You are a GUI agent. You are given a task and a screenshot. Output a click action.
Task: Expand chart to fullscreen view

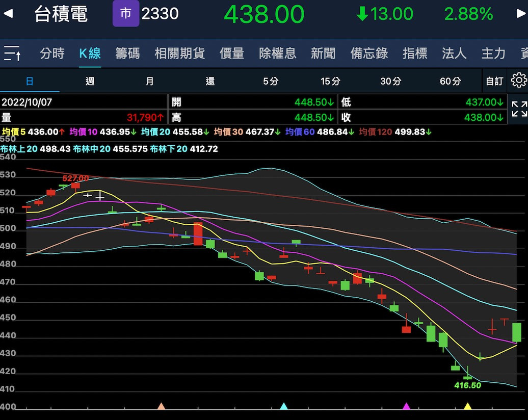click(519, 109)
